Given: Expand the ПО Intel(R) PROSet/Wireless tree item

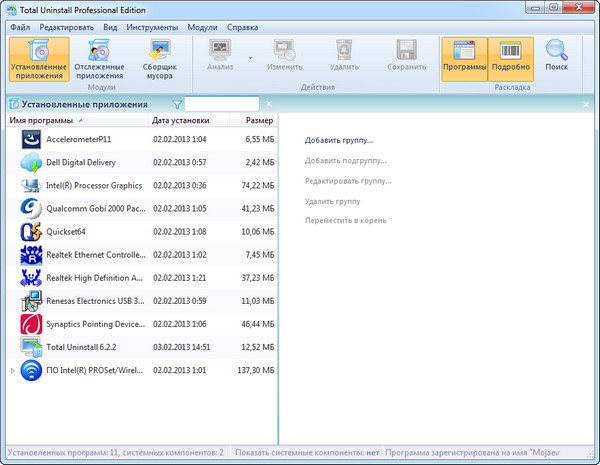Looking at the screenshot, I should (x=13, y=371).
